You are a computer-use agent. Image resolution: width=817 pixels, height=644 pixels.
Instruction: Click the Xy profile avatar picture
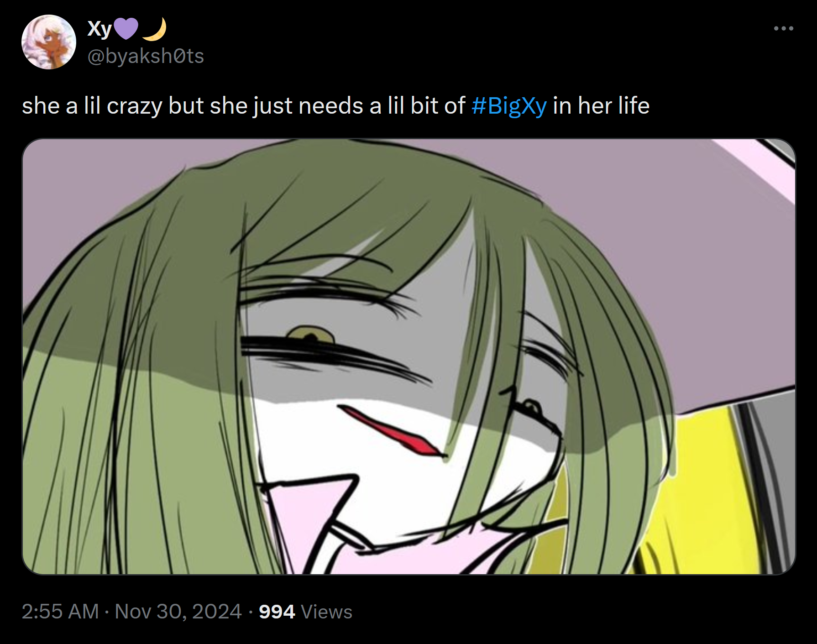[49, 42]
